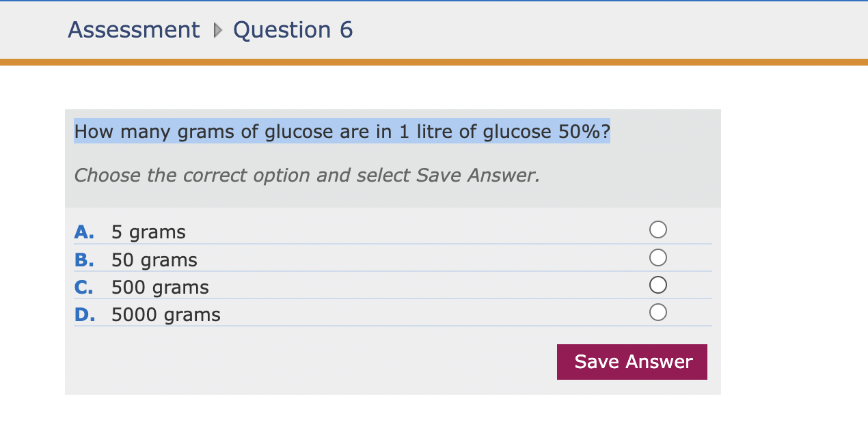Click the italic Choose the correct option instruction

pos(306,176)
